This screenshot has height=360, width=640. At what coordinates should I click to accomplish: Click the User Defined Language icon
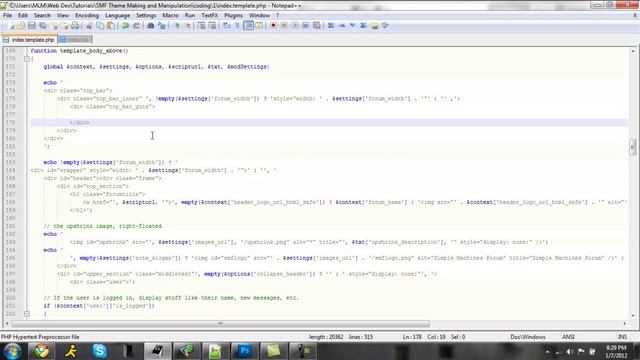pyautogui.click(x=259, y=26)
